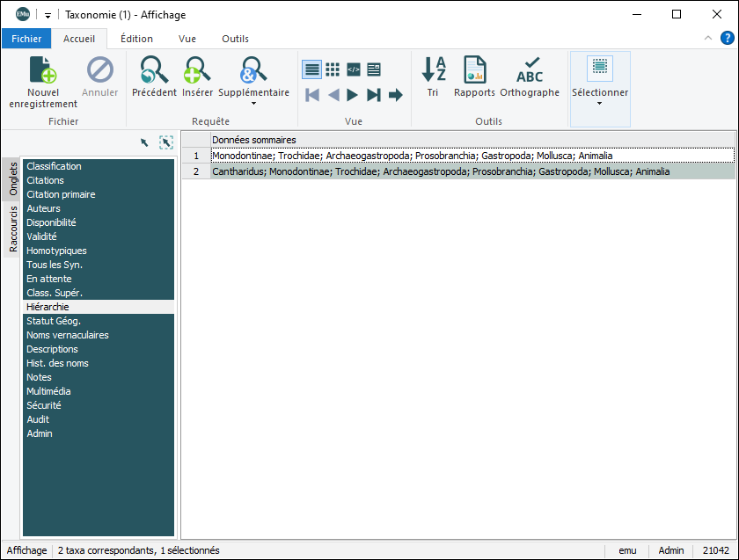Image resolution: width=739 pixels, height=560 pixels.
Task: Go to the next record arrow
Action: tap(353, 95)
